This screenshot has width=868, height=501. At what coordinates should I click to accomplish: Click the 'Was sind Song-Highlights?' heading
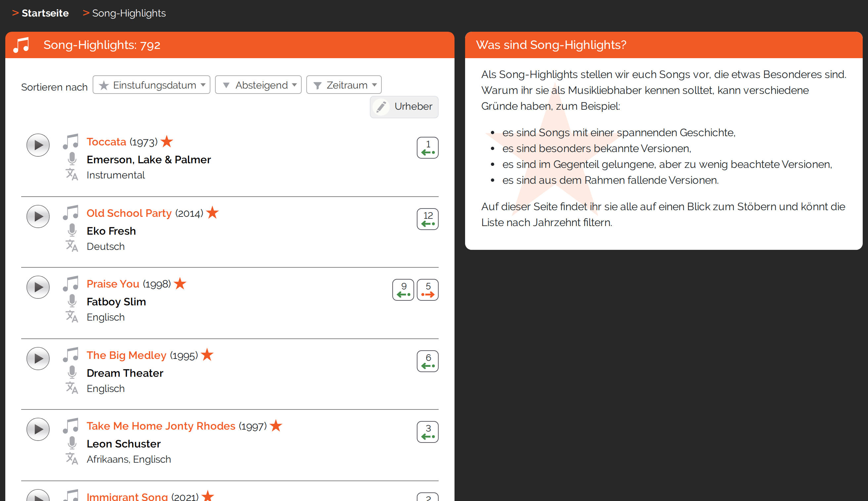(x=551, y=45)
